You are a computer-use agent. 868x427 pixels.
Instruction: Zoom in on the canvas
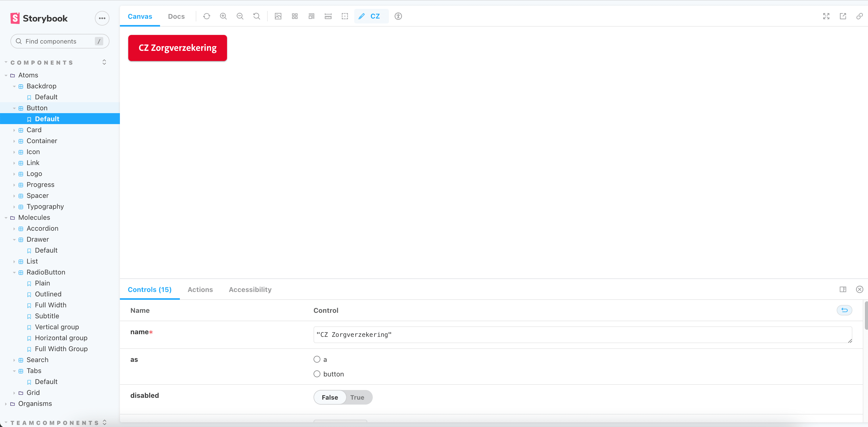[223, 16]
